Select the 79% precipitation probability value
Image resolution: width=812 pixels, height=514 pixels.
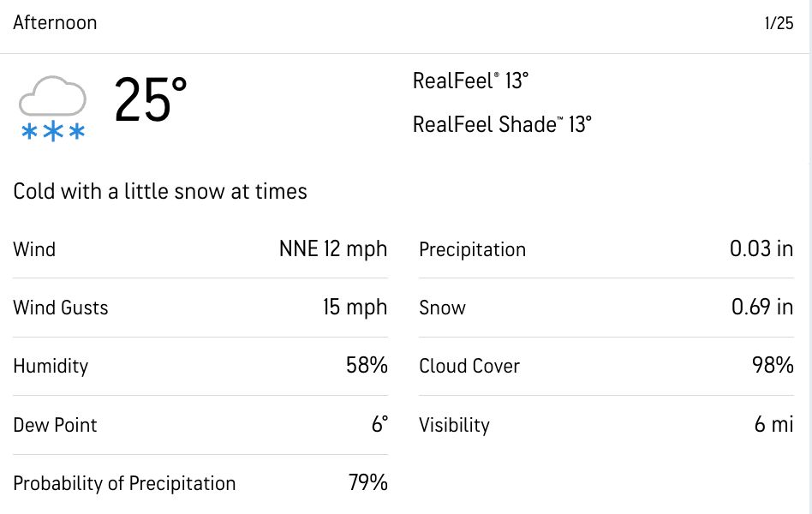[x=367, y=482]
